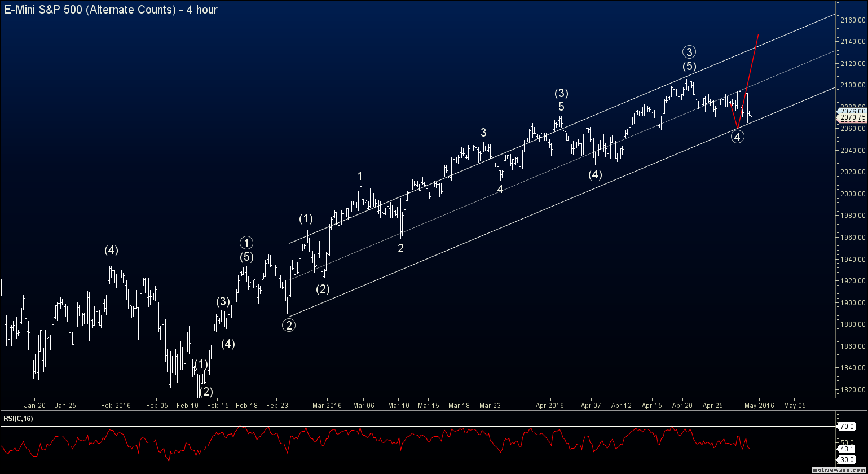Select the Apr-12 date axis label

coord(621,405)
